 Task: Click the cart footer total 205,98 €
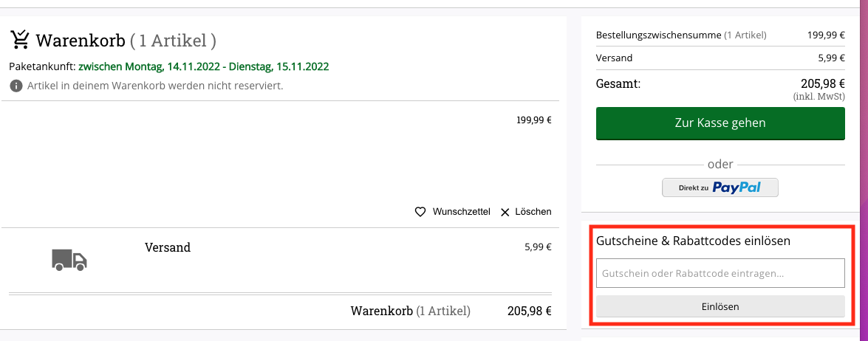click(x=530, y=311)
